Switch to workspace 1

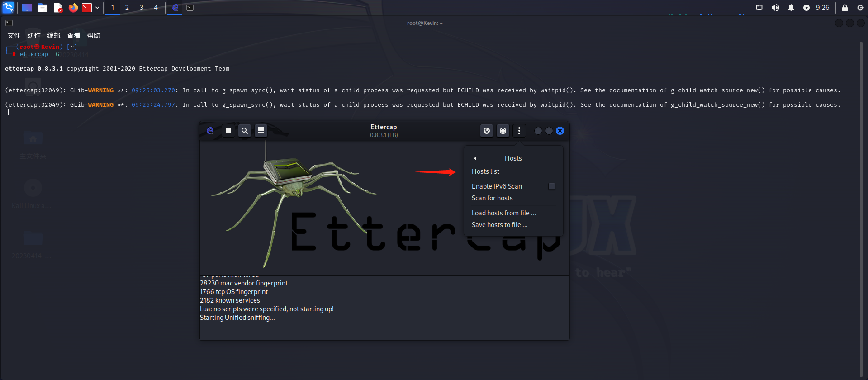point(113,8)
